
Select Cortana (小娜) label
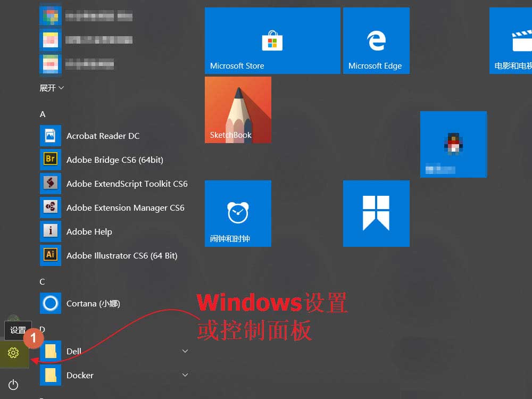point(93,303)
